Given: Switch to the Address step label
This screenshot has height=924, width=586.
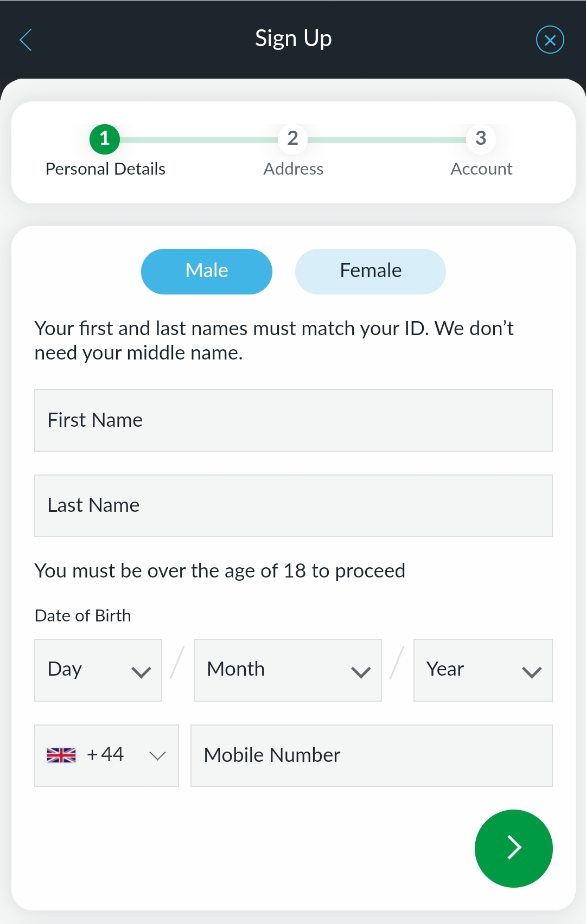Looking at the screenshot, I should click(293, 169).
